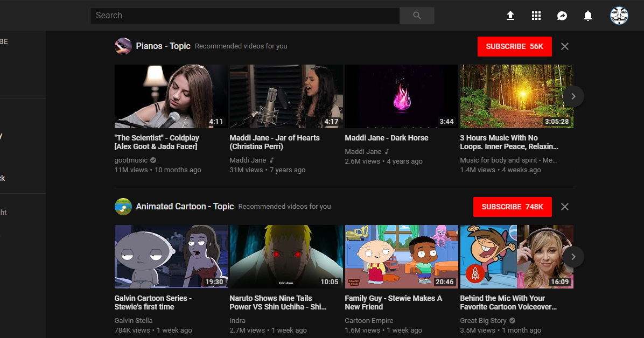
Task: Open Naruto Nine Tails thumbnail
Action: coord(286,257)
